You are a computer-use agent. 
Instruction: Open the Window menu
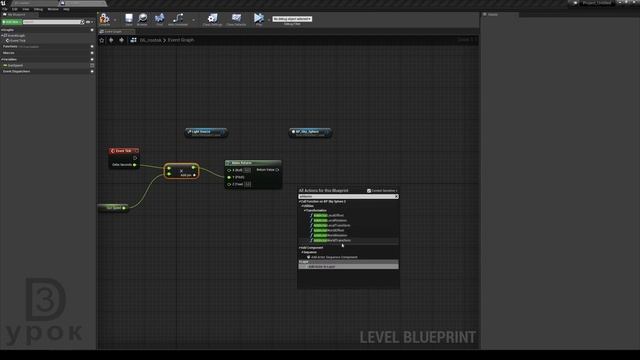point(53,9)
